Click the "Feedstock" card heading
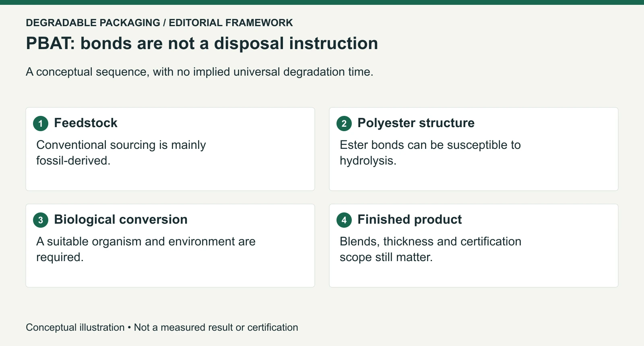The width and height of the screenshot is (644, 346). click(86, 123)
